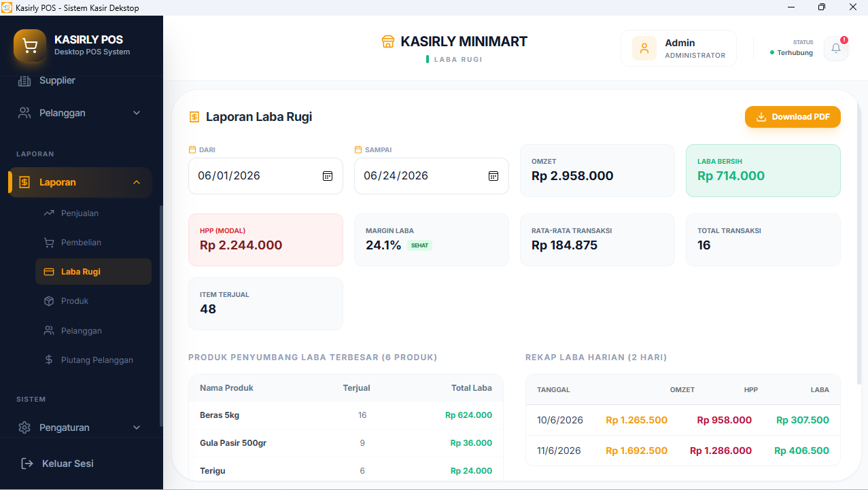Click the small calendar icon beside SAMPAI label
868x490 pixels.
coord(358,150)
